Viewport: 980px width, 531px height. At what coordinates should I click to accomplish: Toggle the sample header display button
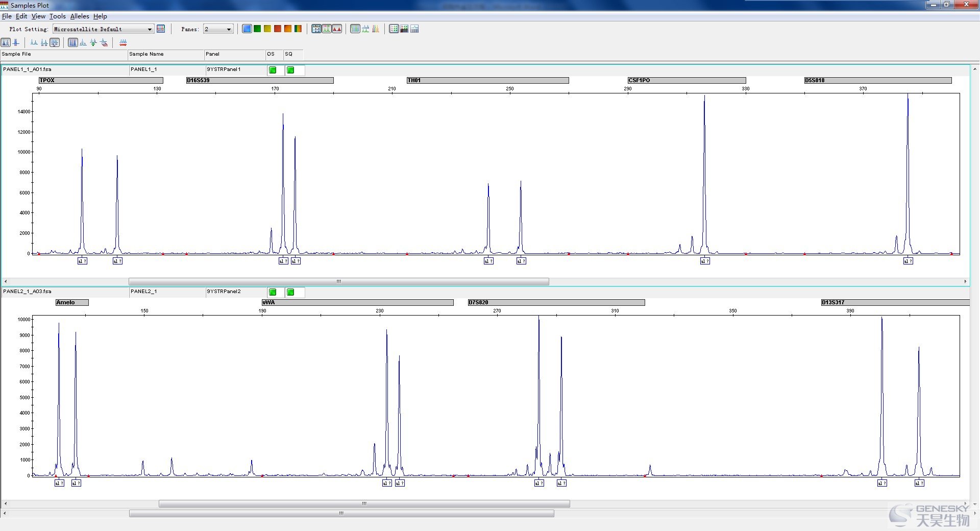pos(316,29)
